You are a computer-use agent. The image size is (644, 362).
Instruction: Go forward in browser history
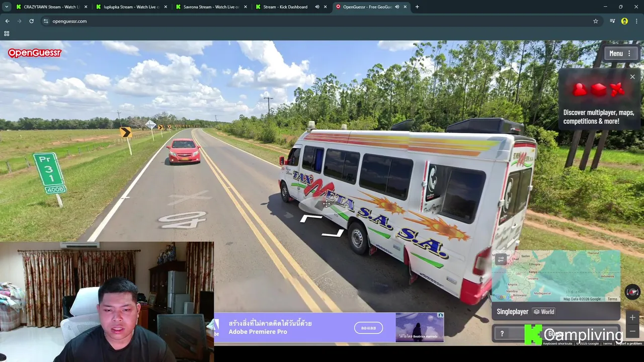19,21
